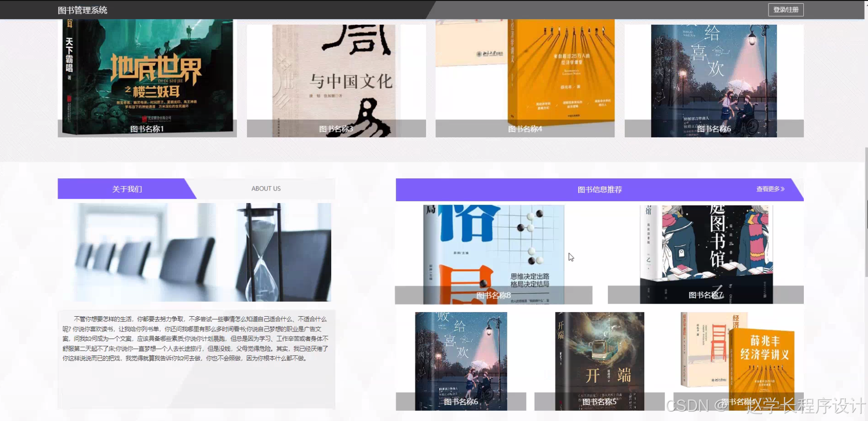
Task: Click the about us paragraph text block
Action: [196, 338]
